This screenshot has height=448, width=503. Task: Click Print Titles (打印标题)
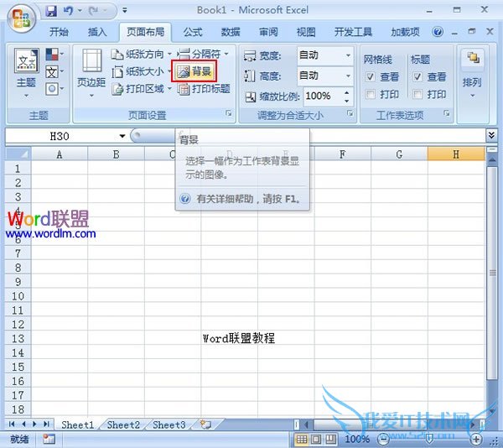click(204, 89)
